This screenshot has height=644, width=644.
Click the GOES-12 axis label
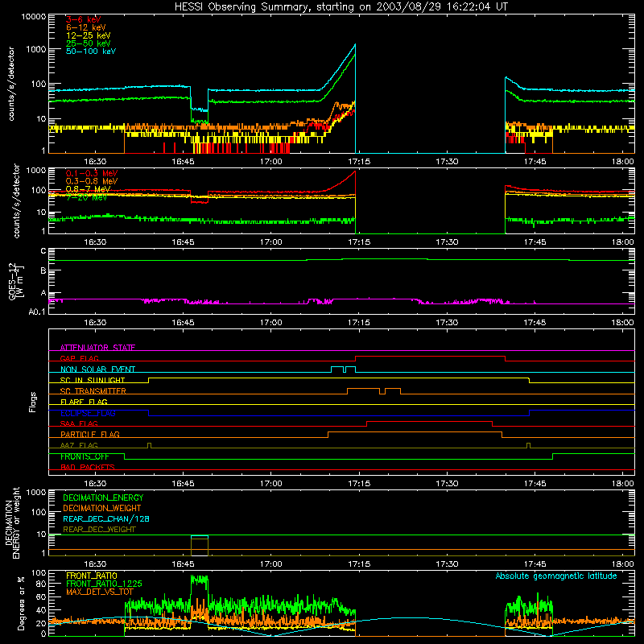point(15,281)
